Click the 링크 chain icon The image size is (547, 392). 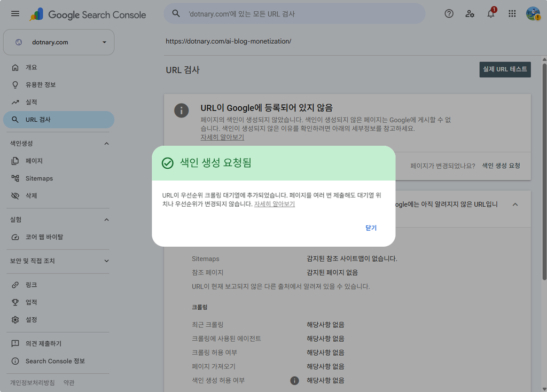(15, 285)
